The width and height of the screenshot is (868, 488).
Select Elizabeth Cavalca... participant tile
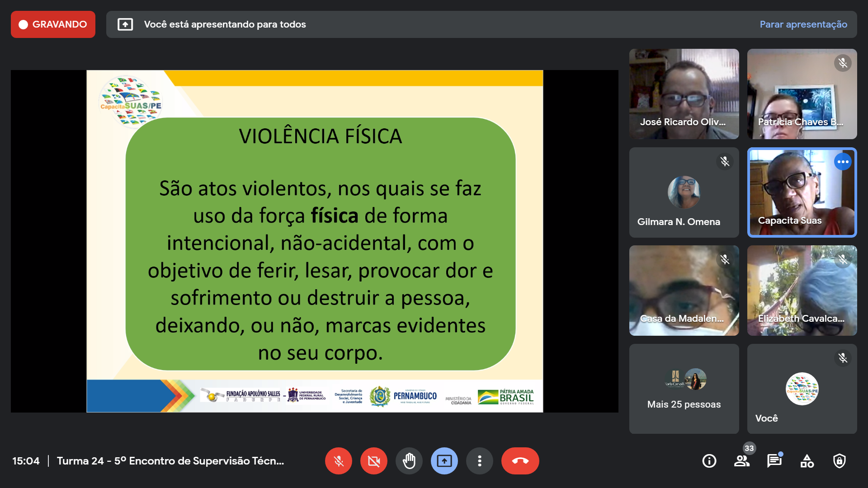point(802,290)
